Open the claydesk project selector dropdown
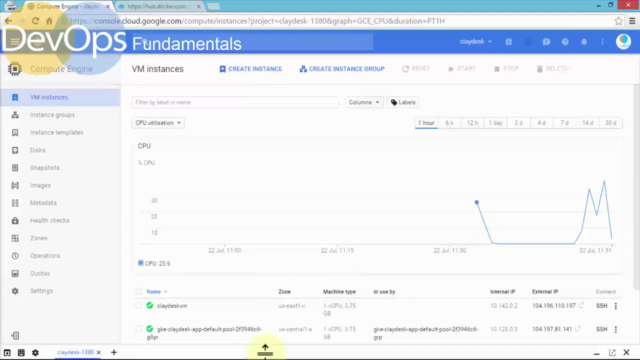Image resolution: width=640 pixels, height=360 pixels. tap(476, 42)
